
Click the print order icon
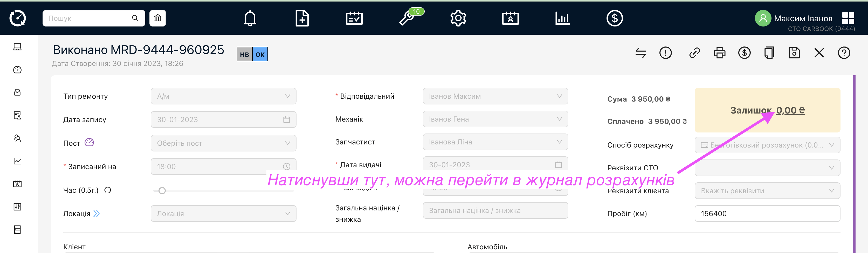[719, 53]
